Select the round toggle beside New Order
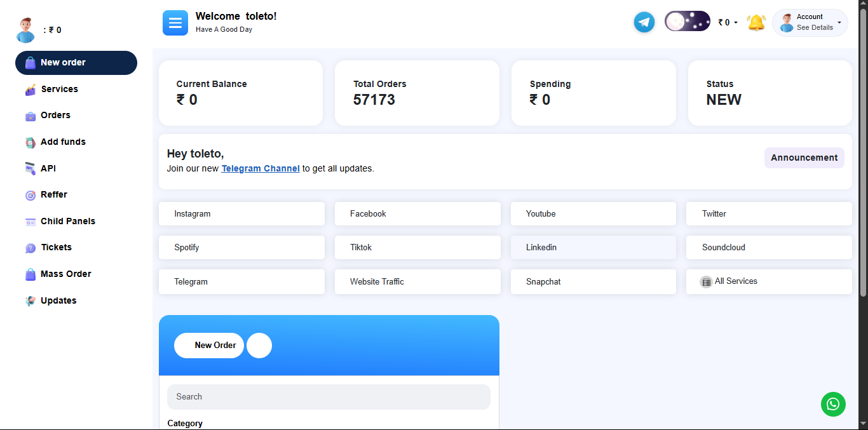 pyautogui.click(x=259, y=346)
